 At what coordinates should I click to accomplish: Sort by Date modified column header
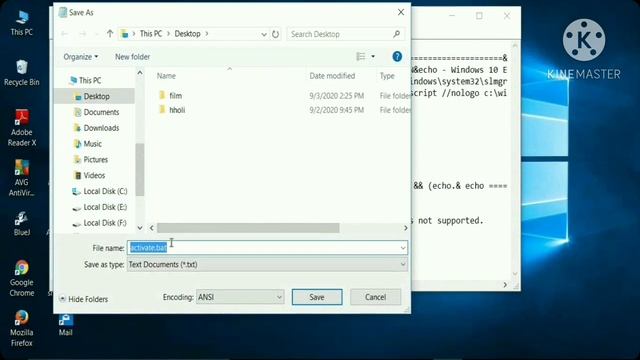pos(332,76)
